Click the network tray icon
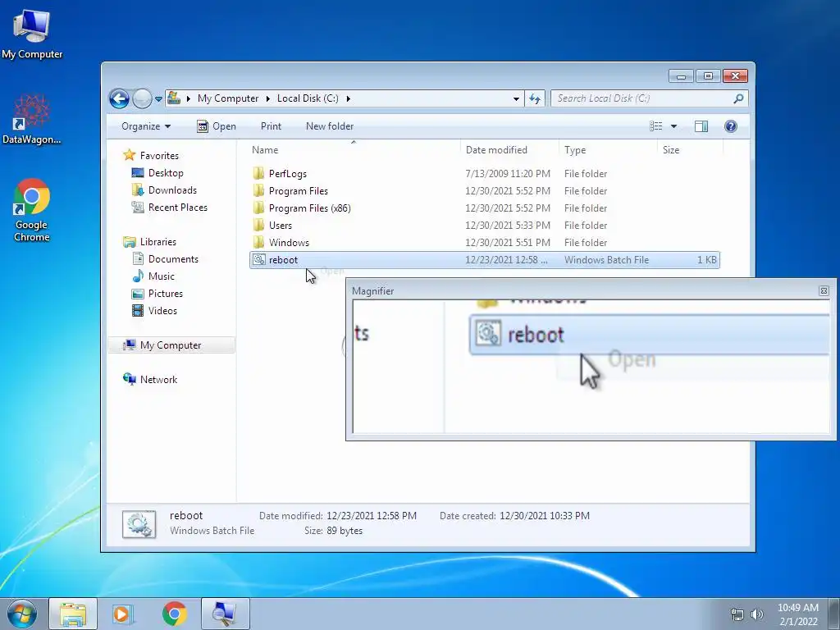This screenshot has height=630, width=840. (737, 614)
